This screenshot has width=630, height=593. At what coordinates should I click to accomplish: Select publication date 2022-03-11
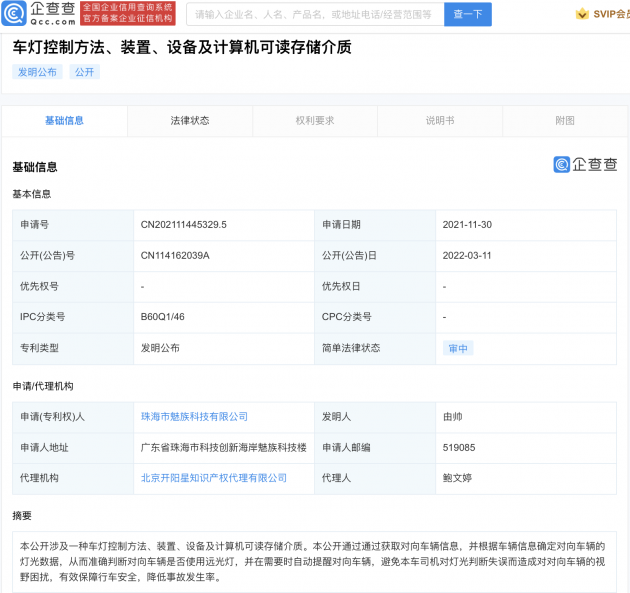tap(467, 256)
